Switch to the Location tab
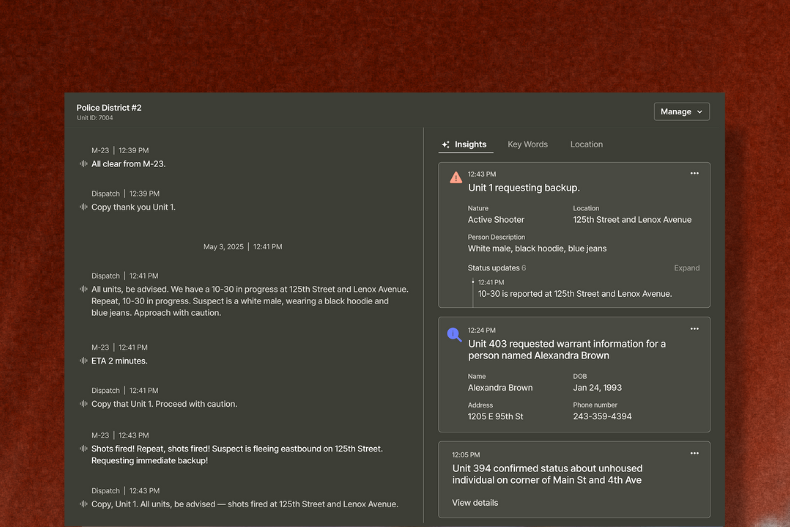Screen dimensions: 790x527 (x=586, y=144)
